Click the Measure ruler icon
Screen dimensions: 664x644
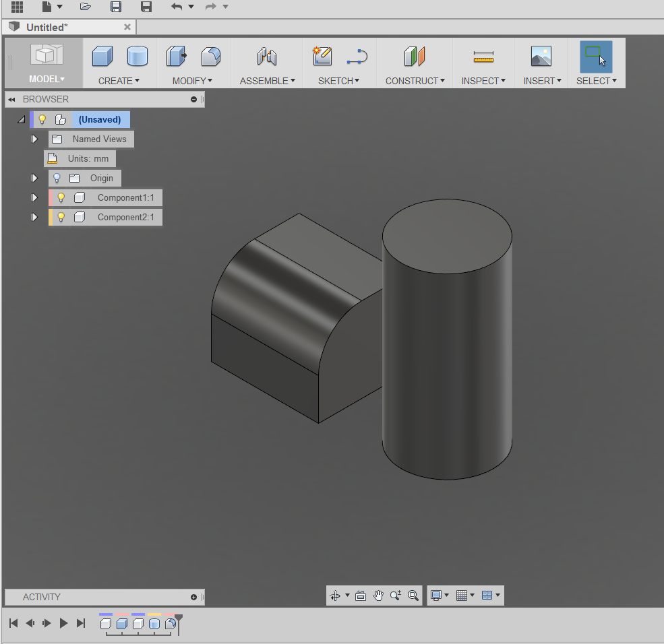click(x=483, y=57)
